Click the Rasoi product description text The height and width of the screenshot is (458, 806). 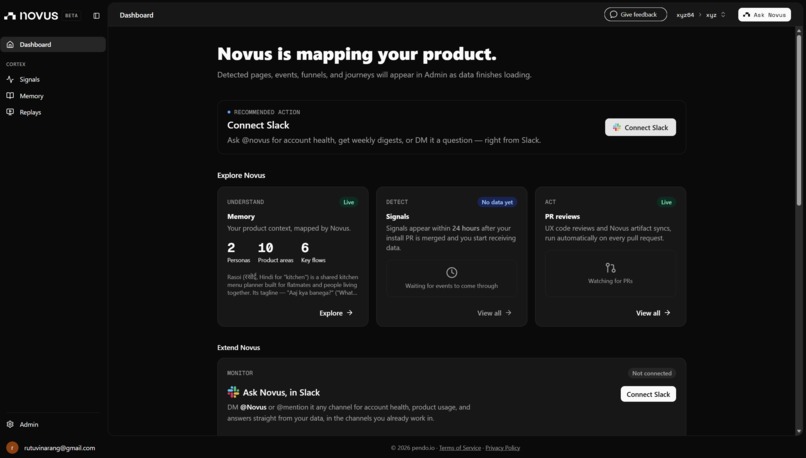292,285
